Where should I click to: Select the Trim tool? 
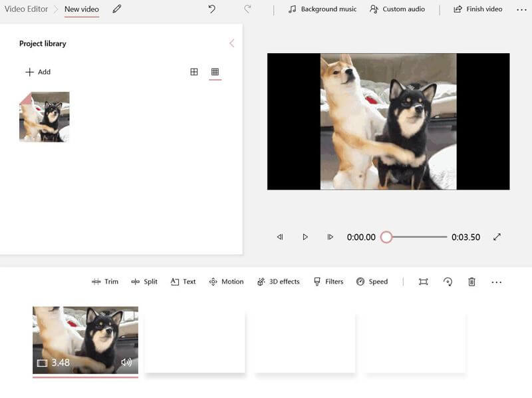click(x=105, y=282)
